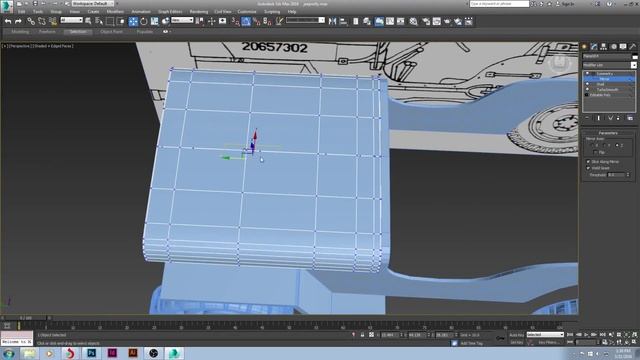The width and height of the screenshot is (640, 360).
Task: Toggle the Weld Seam checkbox
Action: pos(589,168)
